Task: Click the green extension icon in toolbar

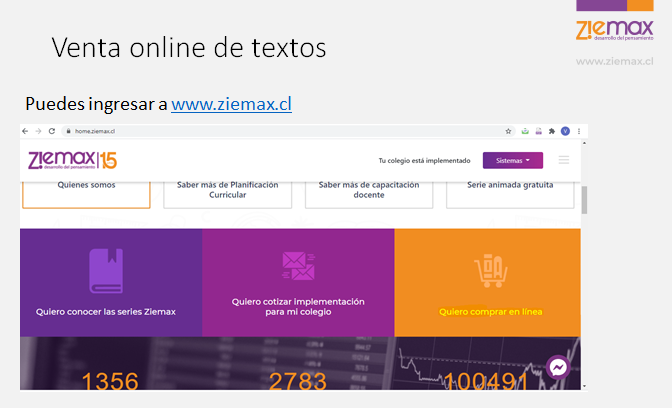Action: [525, 131]
